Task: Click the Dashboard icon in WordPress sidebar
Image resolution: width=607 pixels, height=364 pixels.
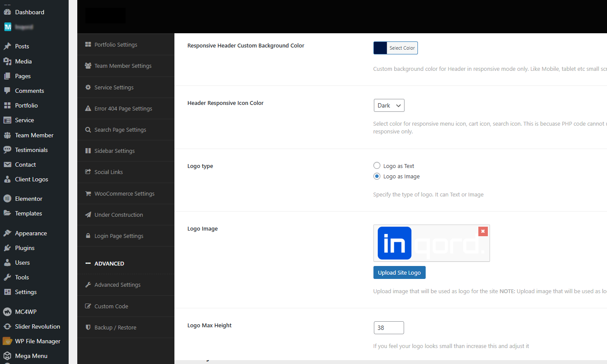Action: [7, 12]
